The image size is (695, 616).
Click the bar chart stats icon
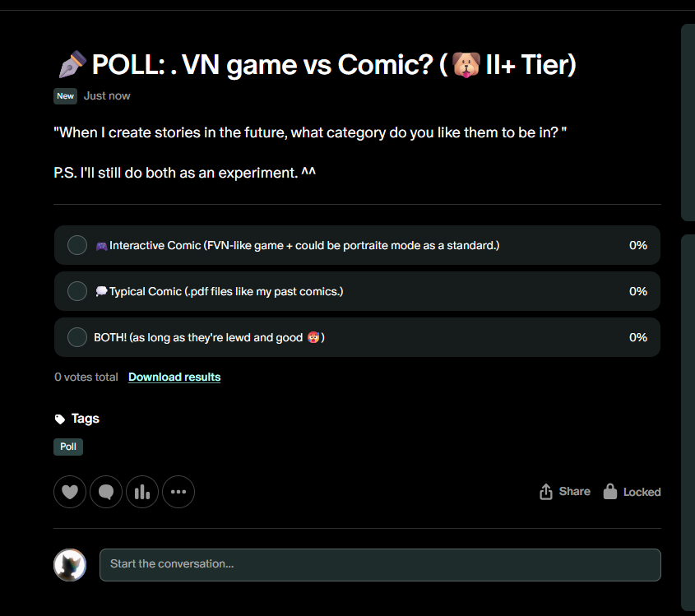(142, 492)
